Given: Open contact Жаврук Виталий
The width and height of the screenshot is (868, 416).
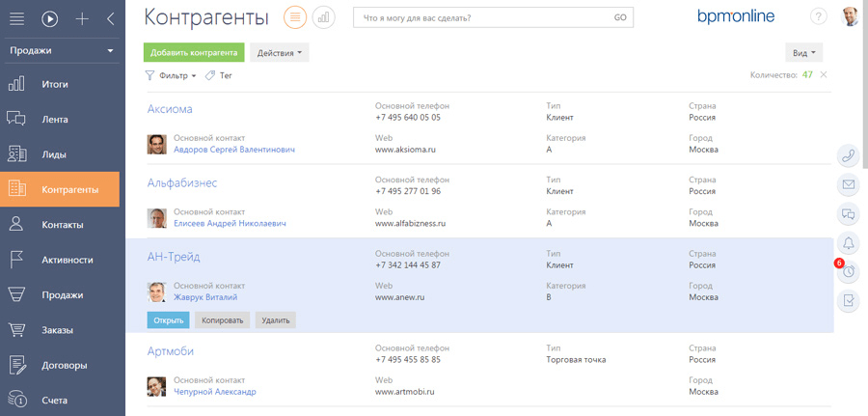Looking at the screenshot, I should coord(205,297).
